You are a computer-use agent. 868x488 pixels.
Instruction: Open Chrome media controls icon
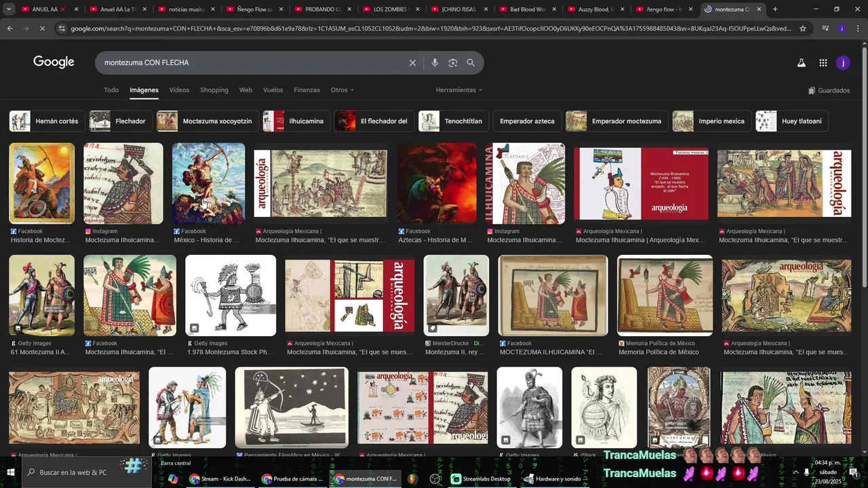click(x=825, y=28)
